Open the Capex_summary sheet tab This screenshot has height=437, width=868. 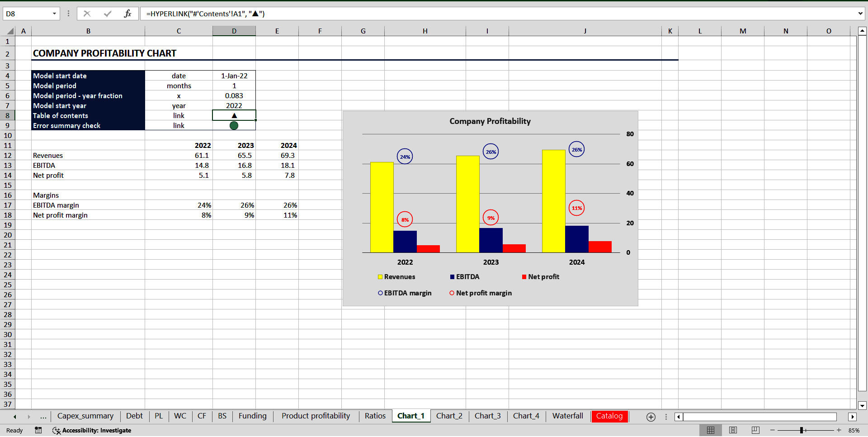point(85,416)
